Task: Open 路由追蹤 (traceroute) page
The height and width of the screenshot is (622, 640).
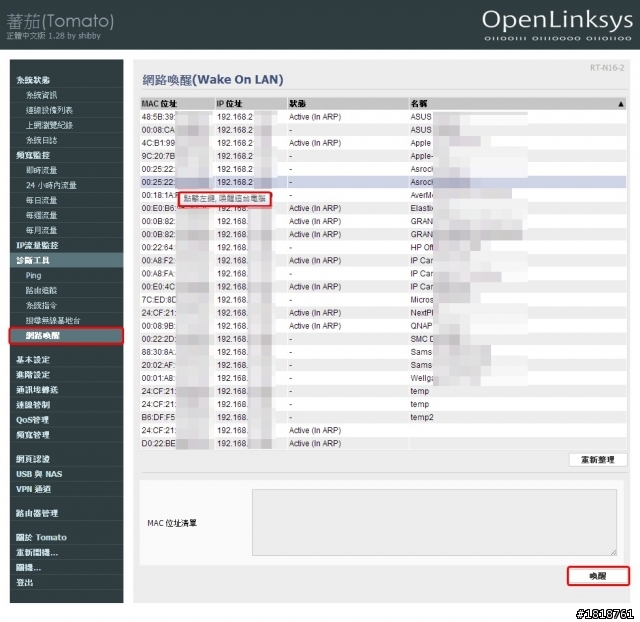Action: 42,291
